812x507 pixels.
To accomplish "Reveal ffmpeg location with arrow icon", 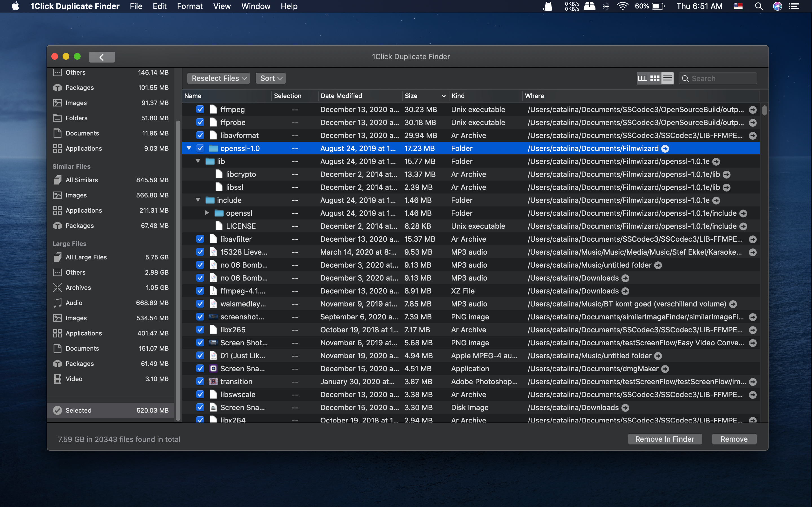I will [753, 110].
